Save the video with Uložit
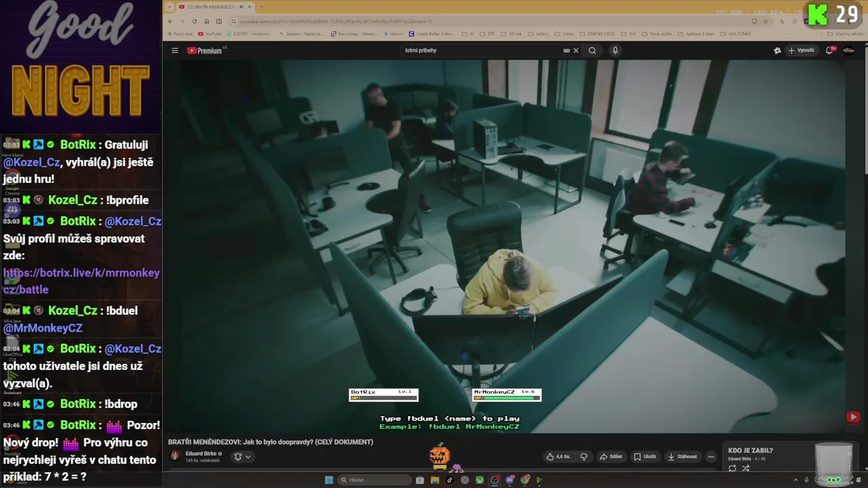This screenshot has width=868, height=488. click(x=645, y=457)
